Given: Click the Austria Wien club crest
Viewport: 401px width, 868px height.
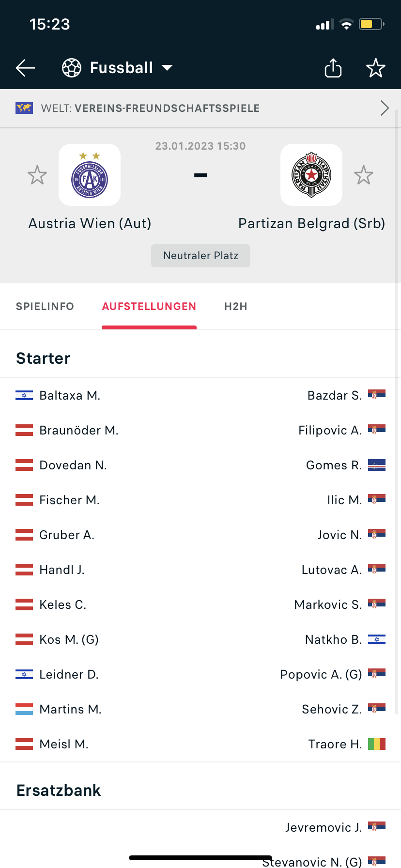Looking at the screenshot, I should pos(90,175).
